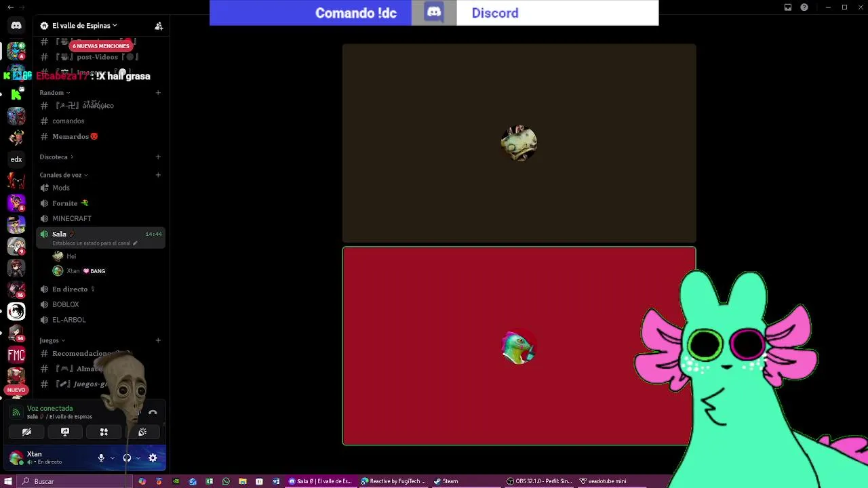The width and height of the screenshot is (868, 488).
Task: Collapse the Canales de voz category
Action: (64, 175)
